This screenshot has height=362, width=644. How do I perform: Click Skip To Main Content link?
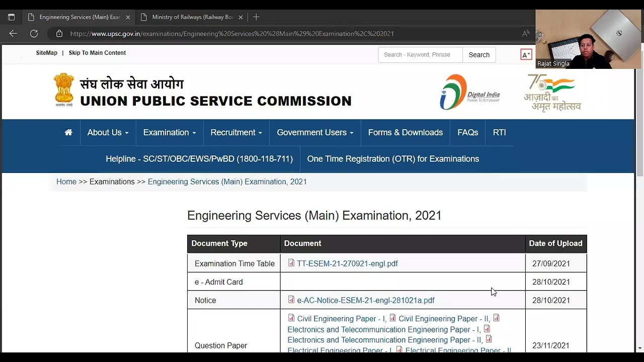point(97,53)
